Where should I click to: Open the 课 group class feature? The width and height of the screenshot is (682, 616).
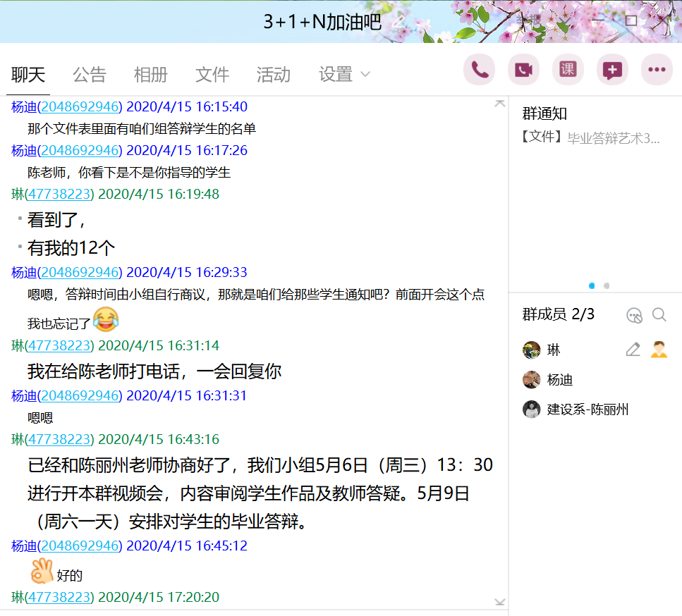[x=568, y=70]
